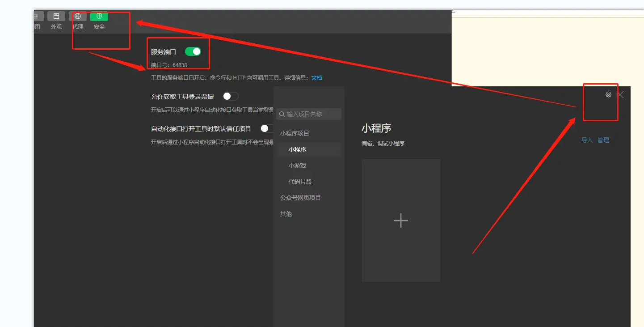Click the search magnifier in the project search box
This screenshot has width=644, height=327.
click(x=282, y=114)
